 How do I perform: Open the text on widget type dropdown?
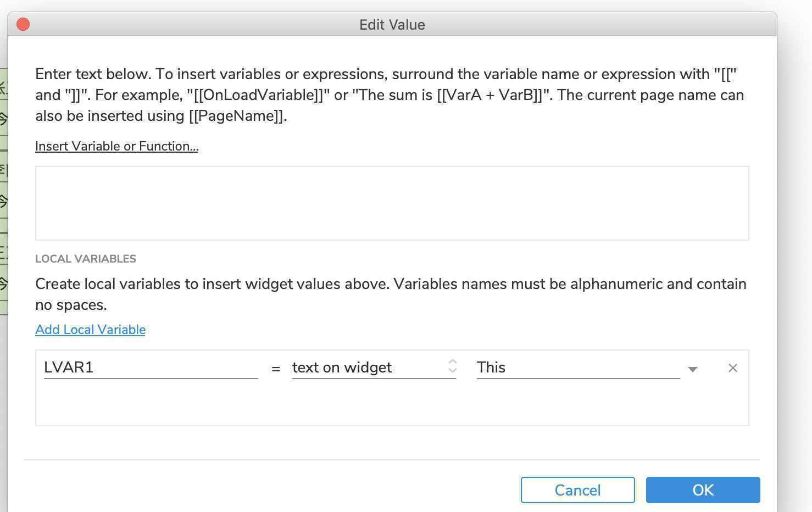[374, 368]
